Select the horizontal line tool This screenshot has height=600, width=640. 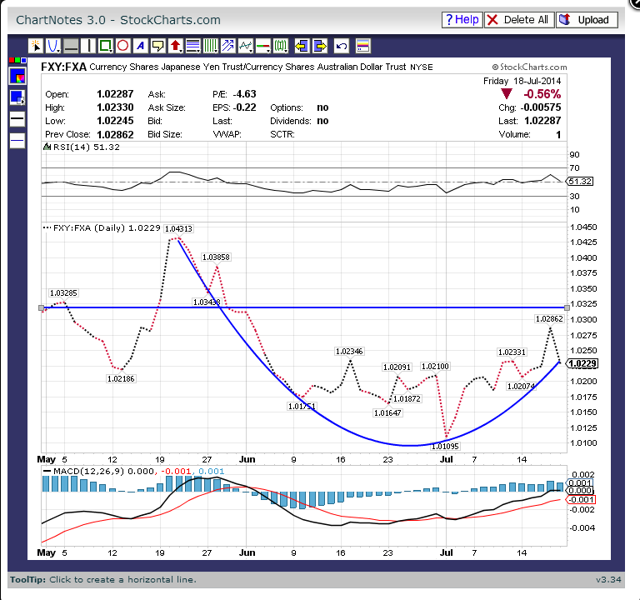[71, 46]
